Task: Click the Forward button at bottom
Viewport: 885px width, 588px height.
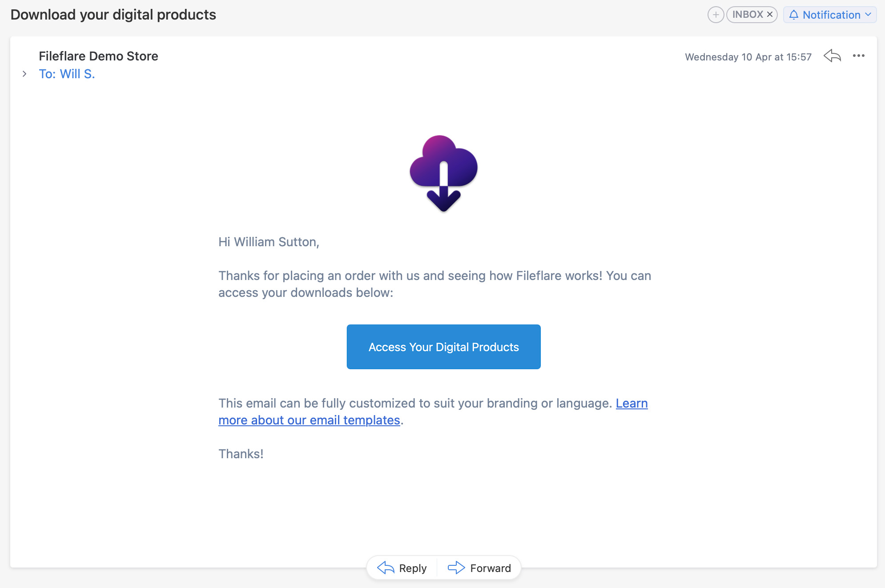Action: click(x=479, y=568)
